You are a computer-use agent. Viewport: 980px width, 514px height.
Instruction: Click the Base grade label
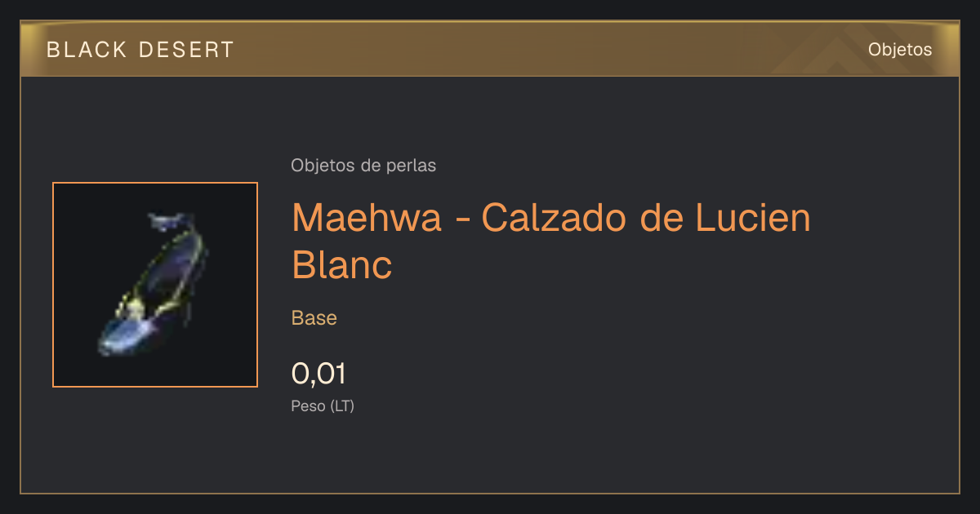coord(314,318)
